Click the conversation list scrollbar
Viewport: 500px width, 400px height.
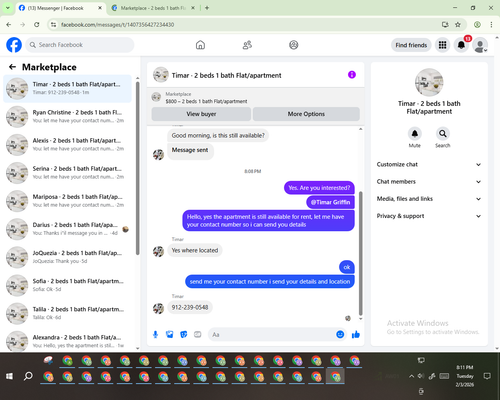coord(137,167)
